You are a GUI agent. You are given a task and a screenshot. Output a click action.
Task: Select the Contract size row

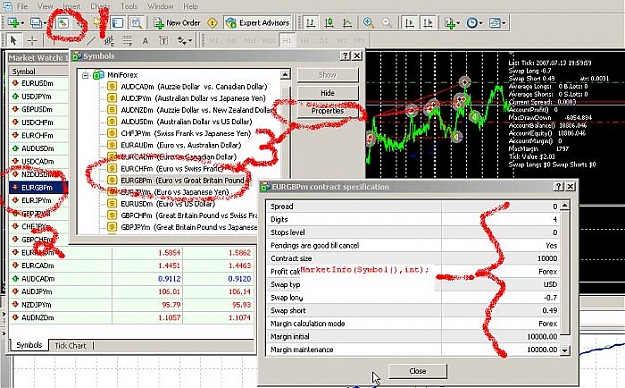[413, 258]
